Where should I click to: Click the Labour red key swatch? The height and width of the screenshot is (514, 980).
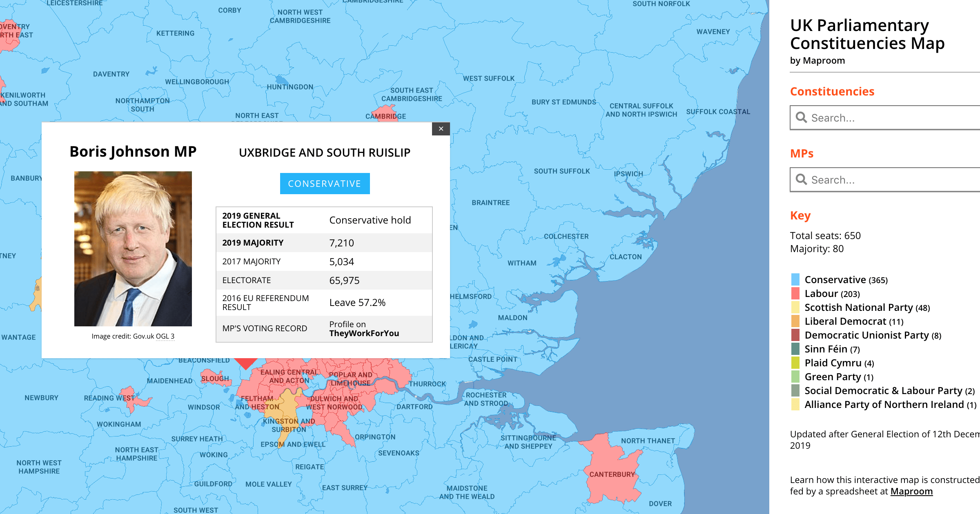795,293
